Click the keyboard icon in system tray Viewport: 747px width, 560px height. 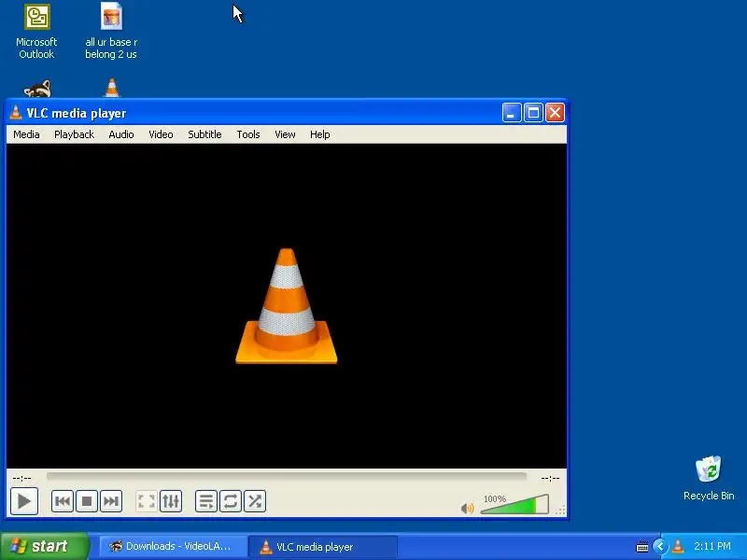(642, 547)
